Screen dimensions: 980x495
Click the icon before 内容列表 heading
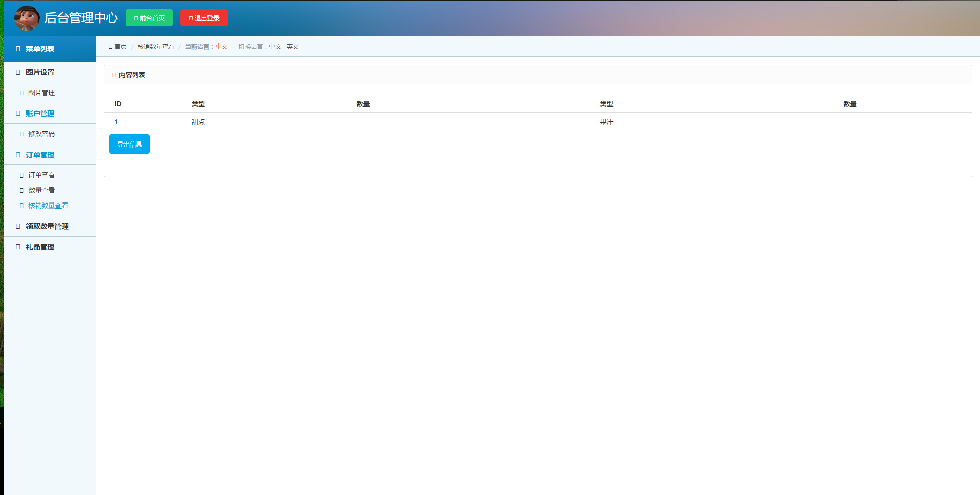[x=114, y=75]
